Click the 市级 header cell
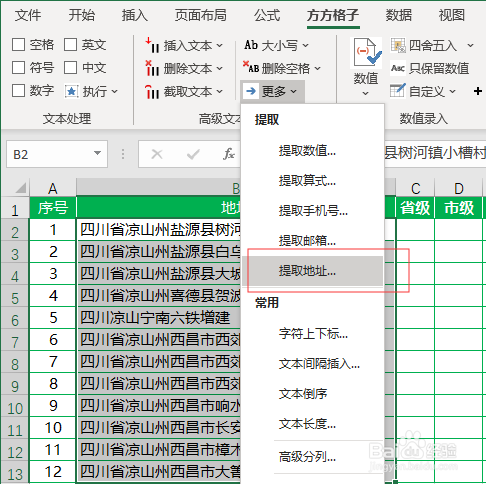Screen dimensions: 486x484 point(459,208)
